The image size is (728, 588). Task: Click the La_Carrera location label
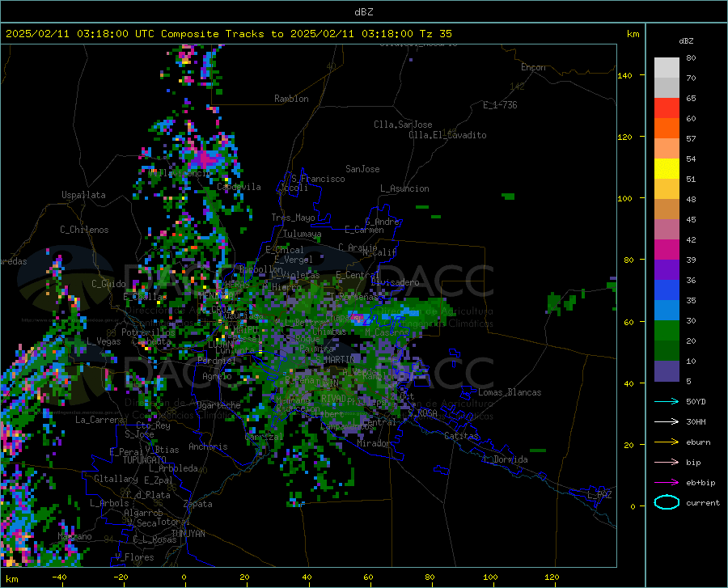(99, 420)
